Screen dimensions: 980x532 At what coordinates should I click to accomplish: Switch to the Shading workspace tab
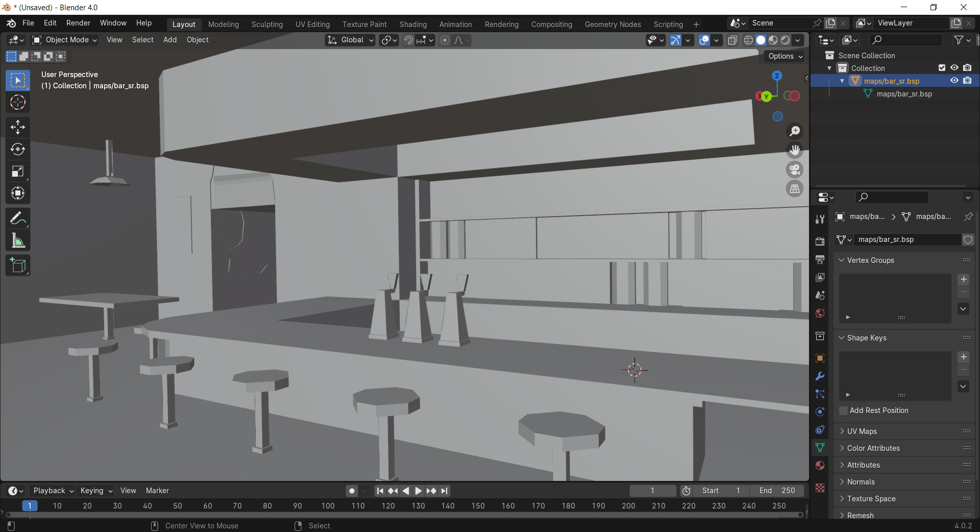[412, 24]
